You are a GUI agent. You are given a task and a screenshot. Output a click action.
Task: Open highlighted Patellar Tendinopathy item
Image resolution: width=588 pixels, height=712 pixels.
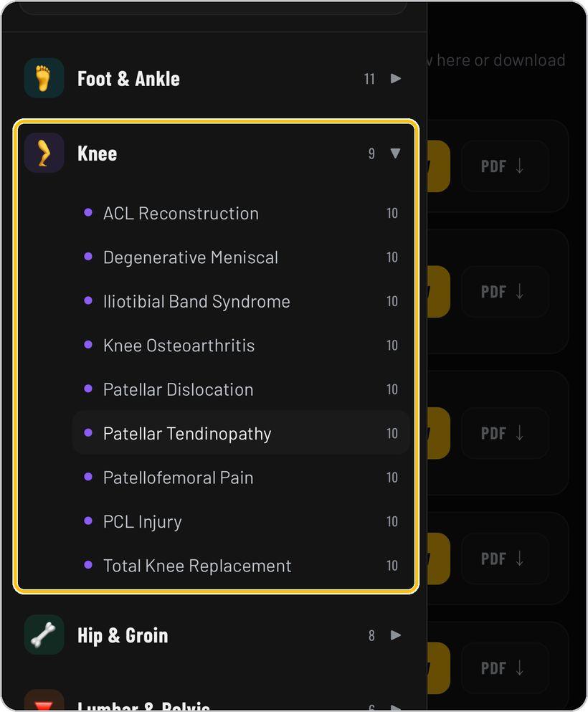tap(241, 433)
